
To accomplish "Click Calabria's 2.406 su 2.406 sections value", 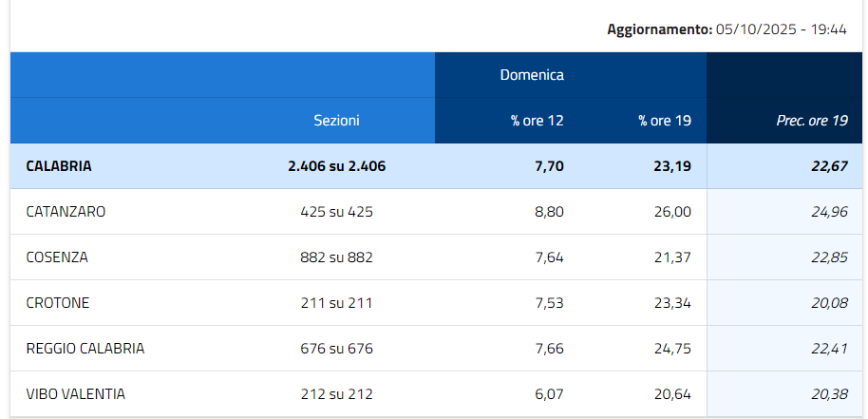I will click(336, 166).
